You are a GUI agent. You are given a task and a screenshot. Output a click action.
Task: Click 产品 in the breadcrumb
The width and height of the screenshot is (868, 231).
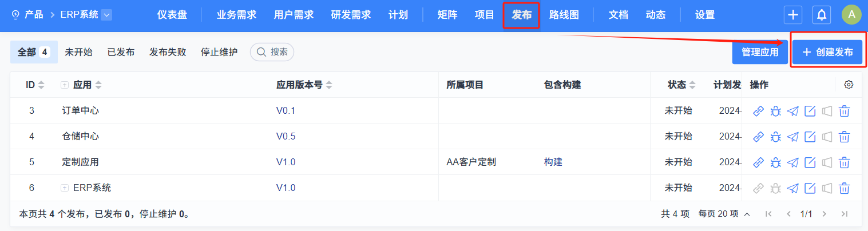pos(34,15)
